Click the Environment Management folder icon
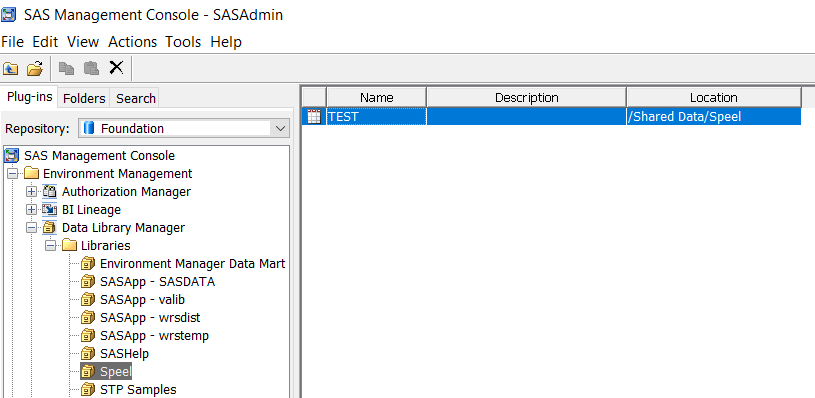 coord(32,174)
